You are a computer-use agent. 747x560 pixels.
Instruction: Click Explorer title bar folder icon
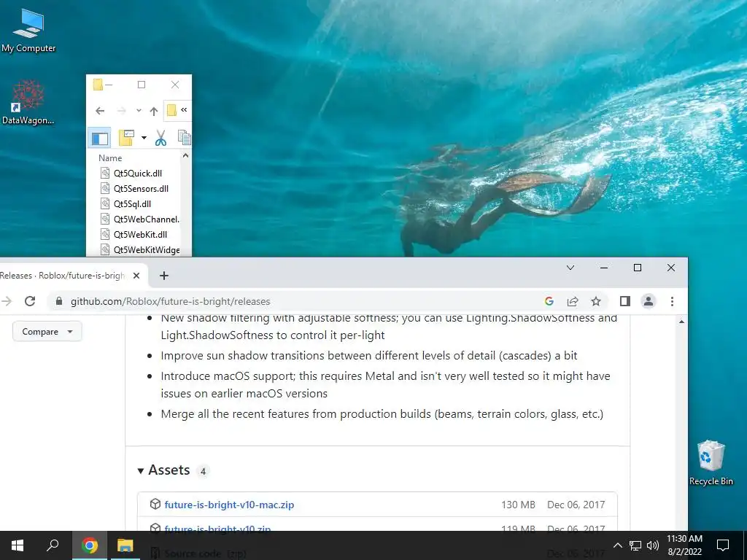(x=98, y=85)
